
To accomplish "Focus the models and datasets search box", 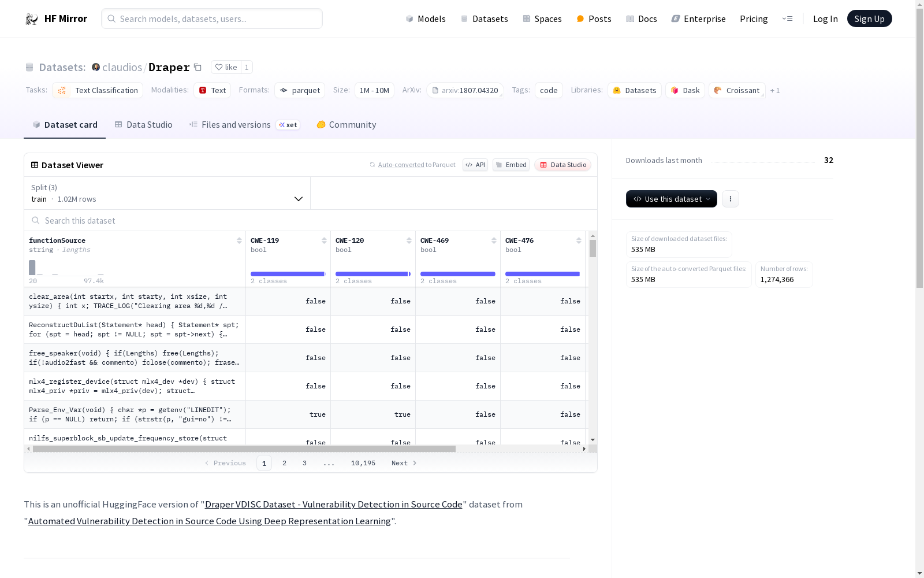I will point(212,18).
